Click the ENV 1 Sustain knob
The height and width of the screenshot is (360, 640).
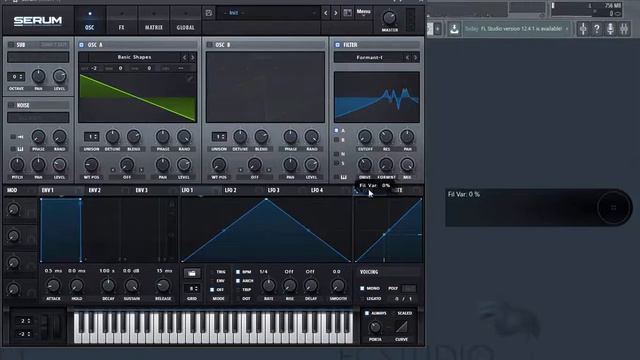point(131,286)
